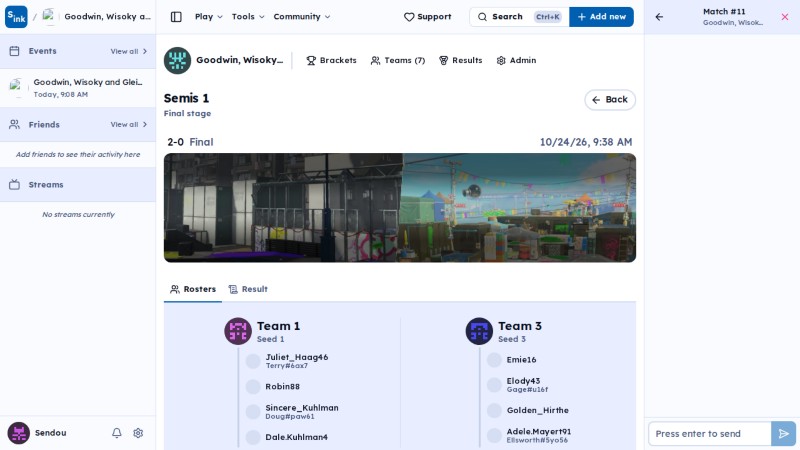This screenshot has width=800, height=450.
Task: Open Goodwin, Wisoky and Glei event entry
Action: [x=78, y=88]
